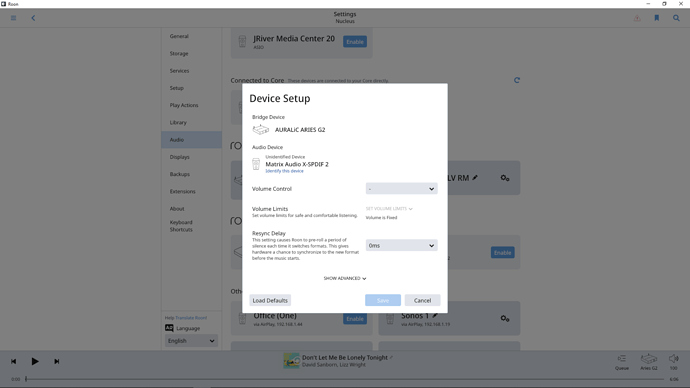The height and width of the screenshot is (388, 690).
Task: Open Resync Delay 0ms dropdown
Action: [401, 245]
